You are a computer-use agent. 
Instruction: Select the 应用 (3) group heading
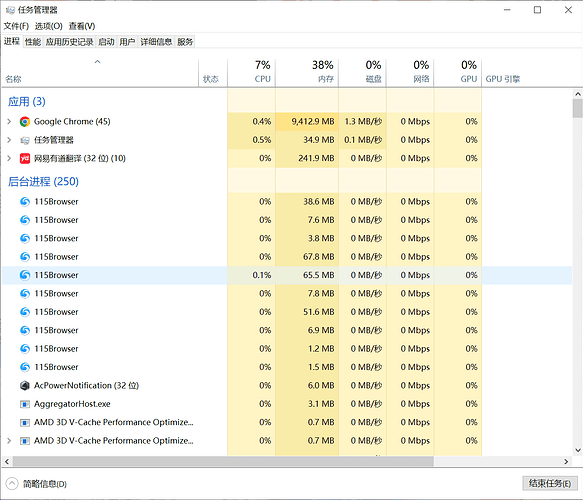point(27,101)
